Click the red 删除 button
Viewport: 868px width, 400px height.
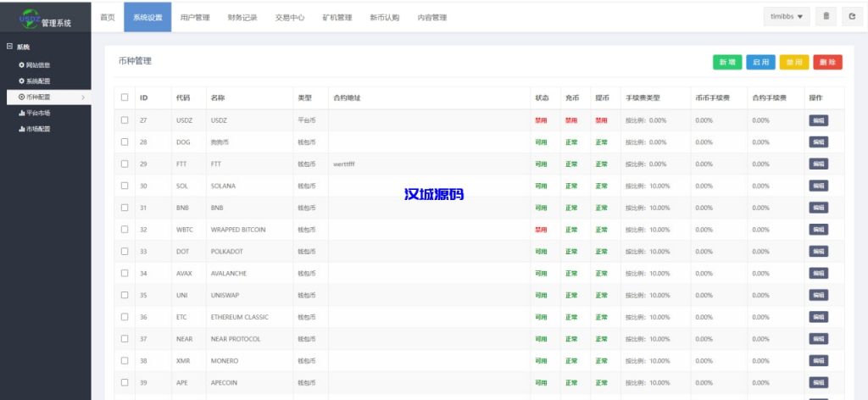(x=827, y=63)
